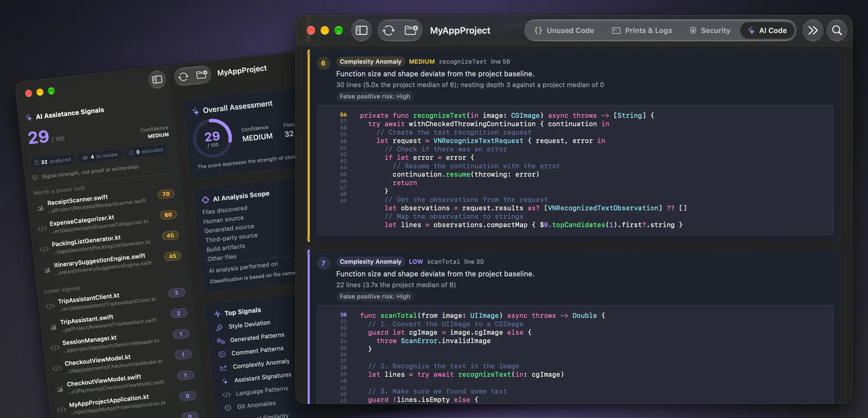The image size is (868, 418).
Task: Click the circular 29 score gauge
Action: pos(212,138)
